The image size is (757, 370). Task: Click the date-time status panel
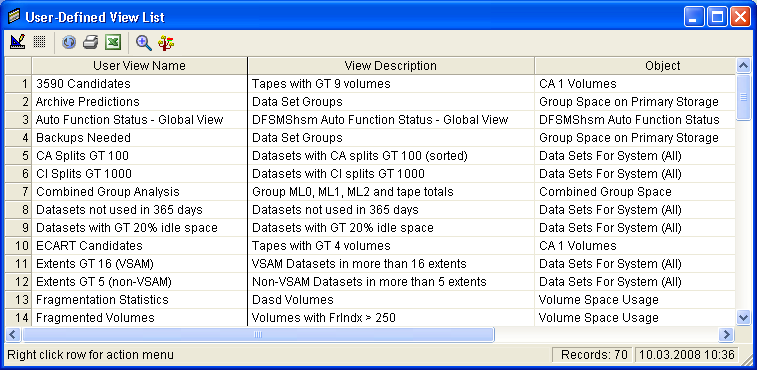687,355
